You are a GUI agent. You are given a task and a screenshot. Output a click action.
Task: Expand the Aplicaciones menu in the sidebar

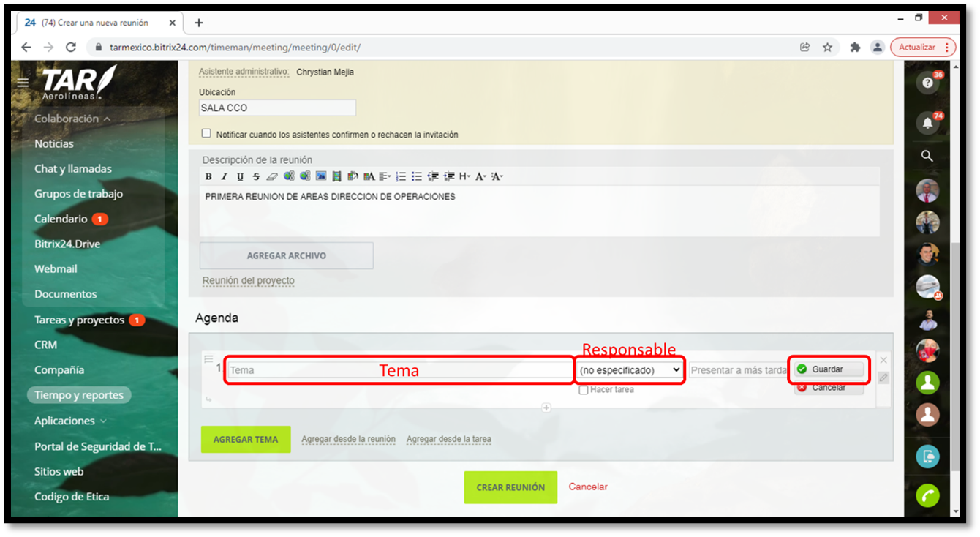pos(64,421)
